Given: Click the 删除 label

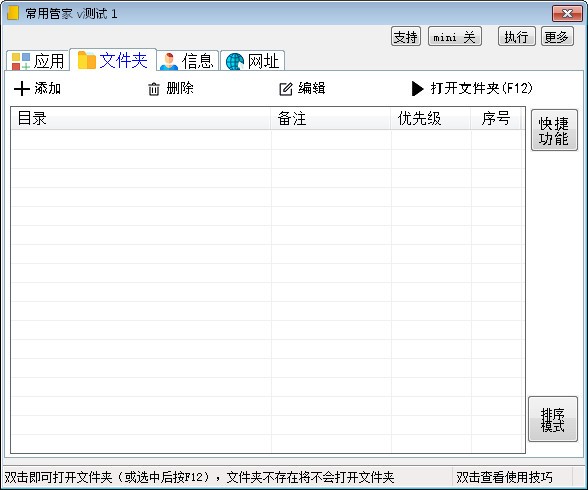Looking at the screenshot, I should click(180, 89).
